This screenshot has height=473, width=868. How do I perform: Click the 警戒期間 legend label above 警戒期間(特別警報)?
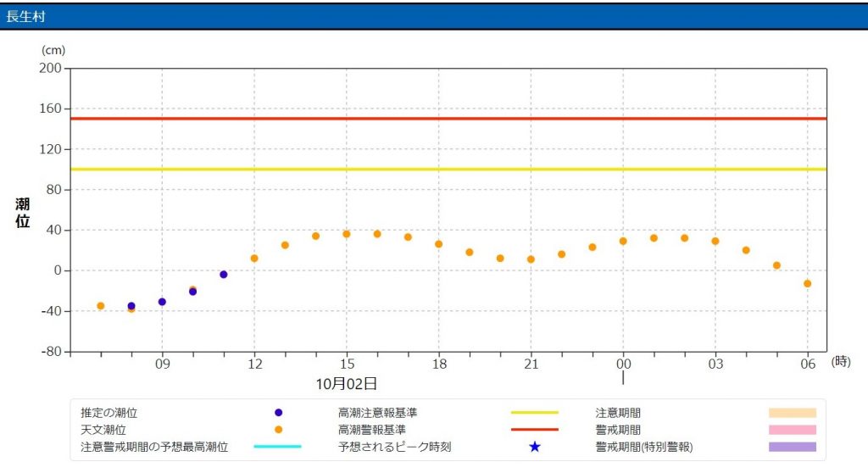point(618,430)
